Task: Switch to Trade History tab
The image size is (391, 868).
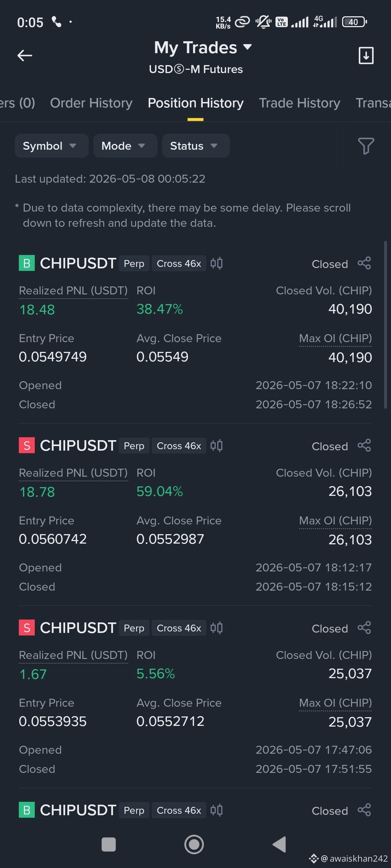Action: point(299,103)
